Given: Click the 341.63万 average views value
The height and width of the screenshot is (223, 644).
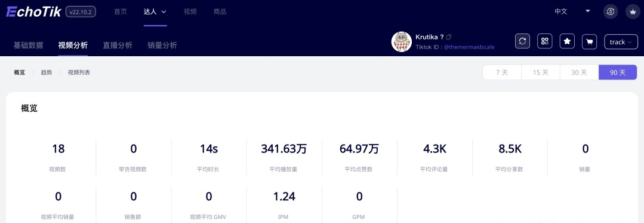Looking at the screenshot, I should coord(284,149).
